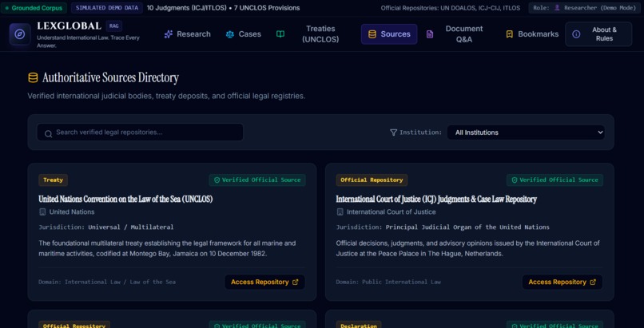The image size is (644, 328).
Task: Click the shield icon on UNCLOS verified badge
Action: pos(217,180)
